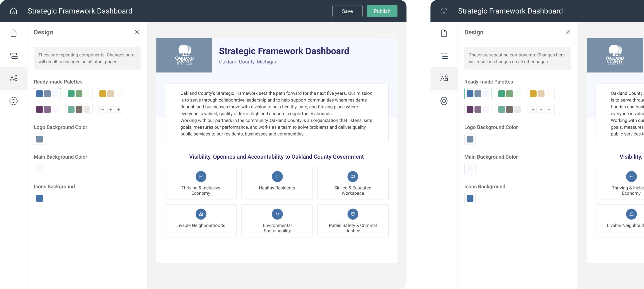Choose the yellow and beige palette

[110, 94]
